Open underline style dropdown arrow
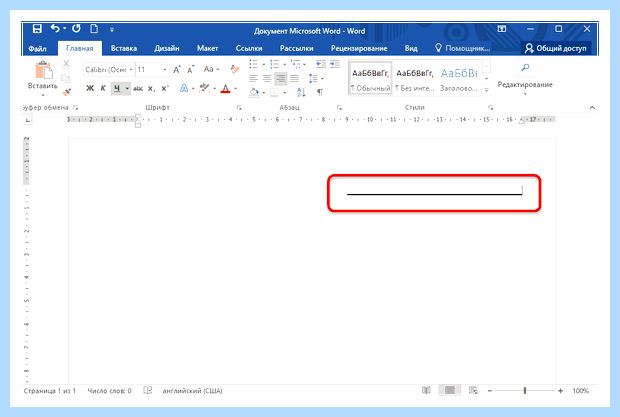Viewport: 620px width, 417px height. coord(127,88)
